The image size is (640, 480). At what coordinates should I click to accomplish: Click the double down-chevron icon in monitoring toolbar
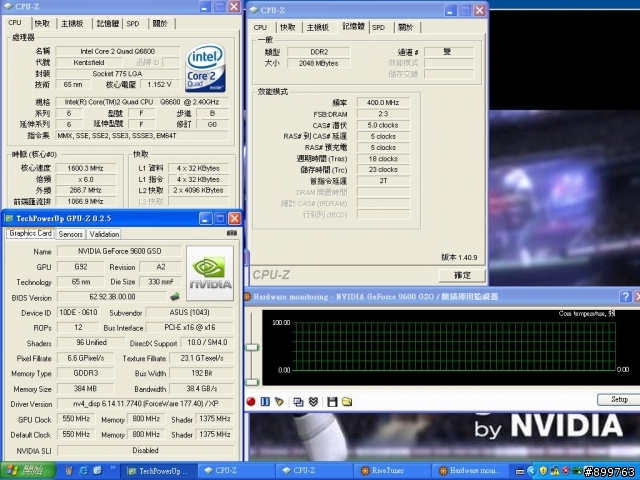point(313,402)
